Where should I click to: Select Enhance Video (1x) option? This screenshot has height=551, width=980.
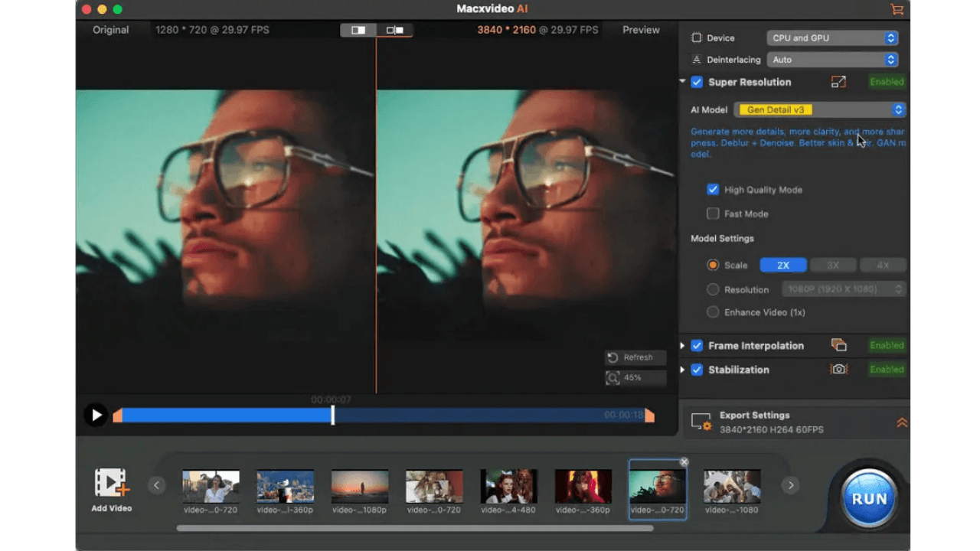point(713,311)
